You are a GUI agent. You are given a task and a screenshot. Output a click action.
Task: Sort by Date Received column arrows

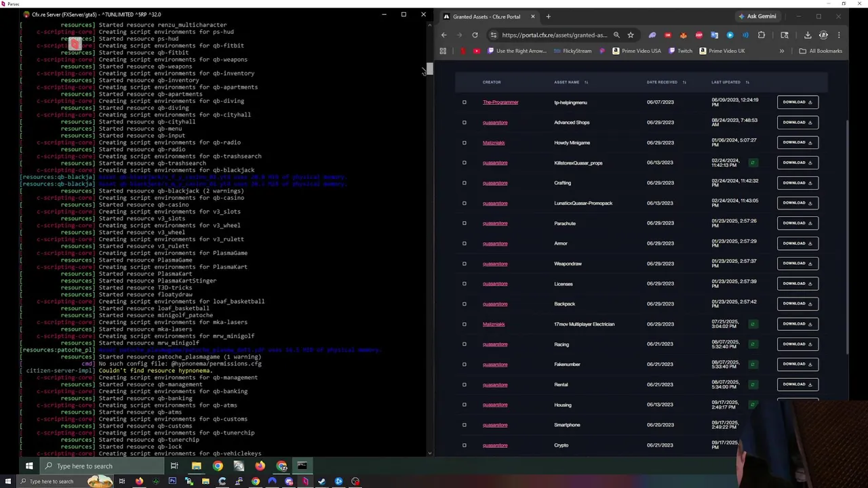pyautogui.click(x=684, y=82)
